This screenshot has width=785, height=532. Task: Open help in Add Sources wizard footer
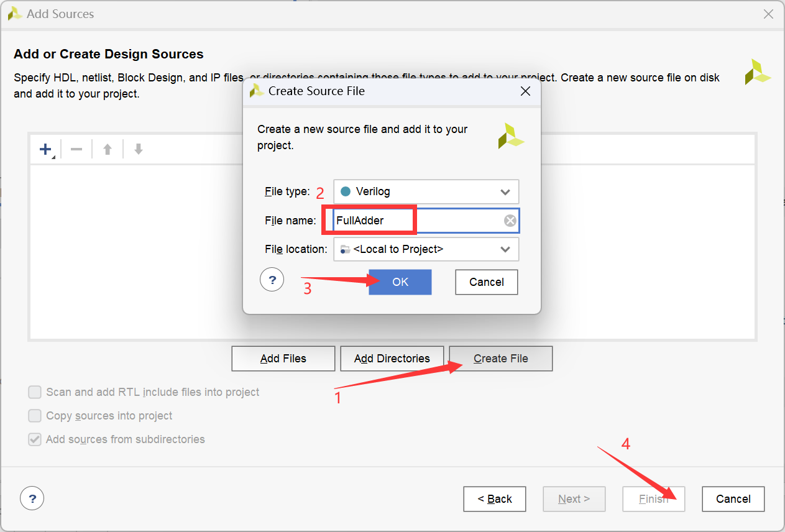(32, 498)
